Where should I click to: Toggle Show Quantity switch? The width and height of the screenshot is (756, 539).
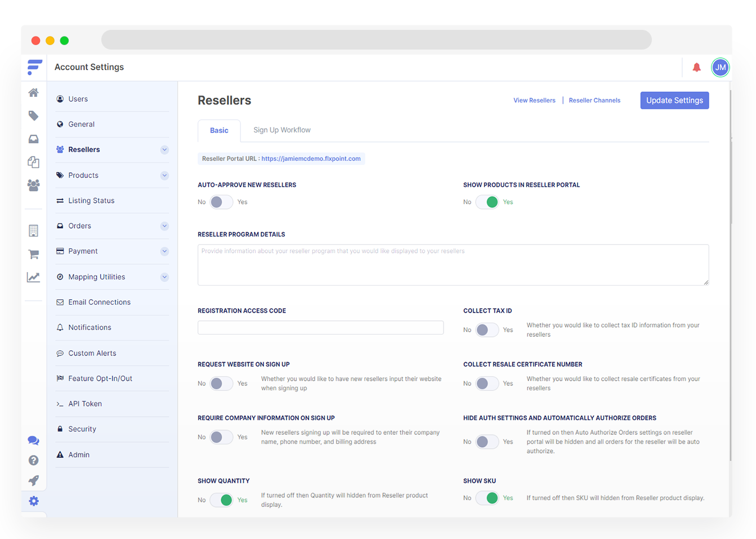(x=221, y=500)
